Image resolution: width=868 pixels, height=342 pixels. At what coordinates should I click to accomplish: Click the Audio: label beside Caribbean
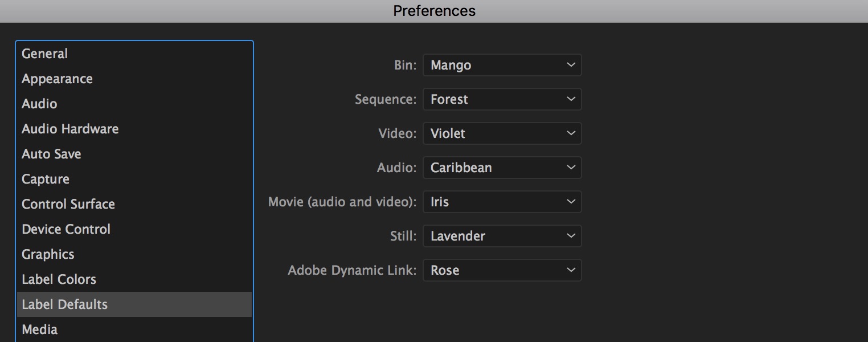point(397,168)
